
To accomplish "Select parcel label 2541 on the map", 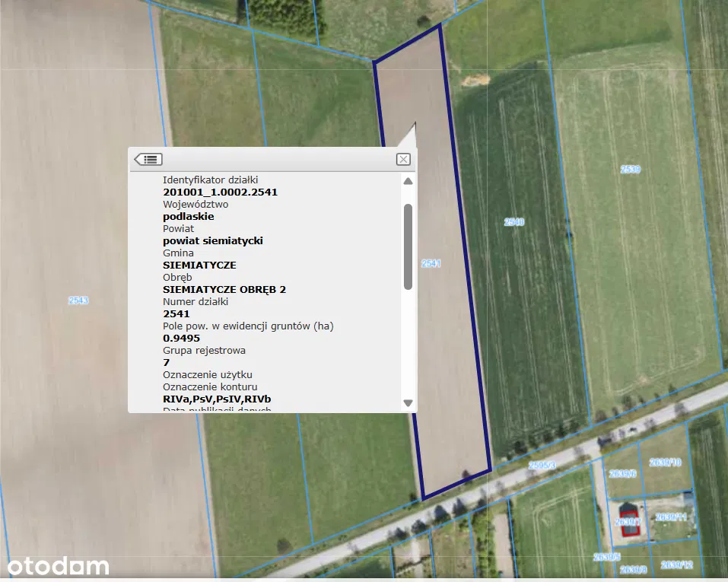I will [x=431, y=263].
